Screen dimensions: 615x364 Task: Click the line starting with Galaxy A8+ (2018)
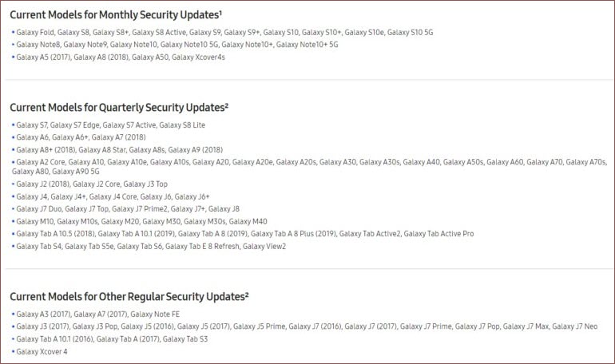(119, 149)
